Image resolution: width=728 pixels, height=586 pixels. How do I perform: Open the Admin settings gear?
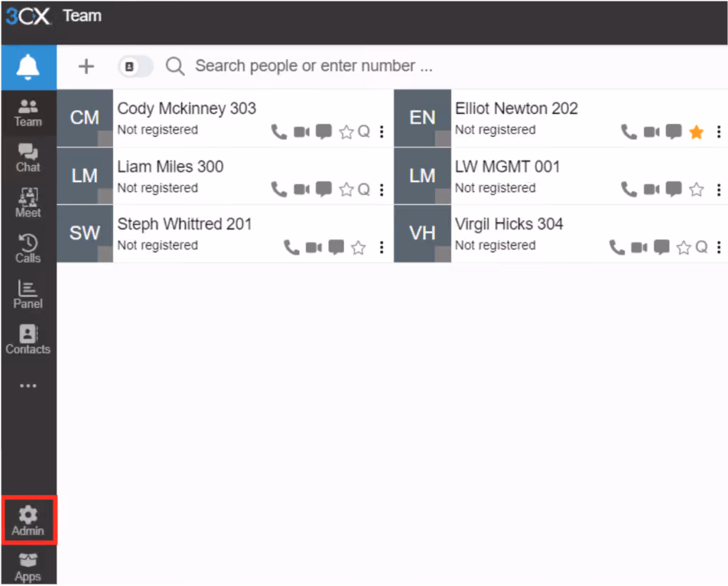[28, 520]
